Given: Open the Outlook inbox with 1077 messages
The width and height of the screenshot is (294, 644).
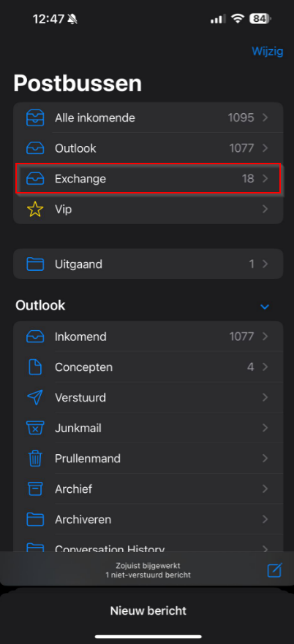Looking at the screenshot, I should click(148, 148).
